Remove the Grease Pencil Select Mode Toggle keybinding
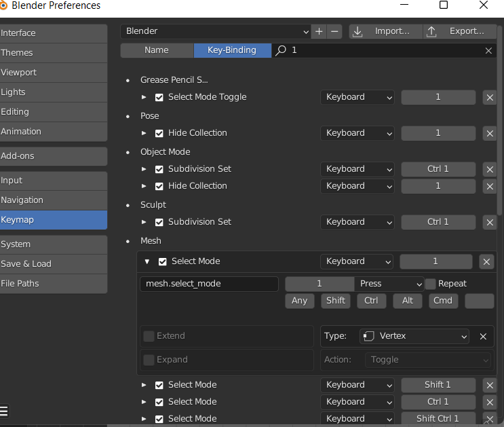Screen dimensions: 504x427 [489, 97]
